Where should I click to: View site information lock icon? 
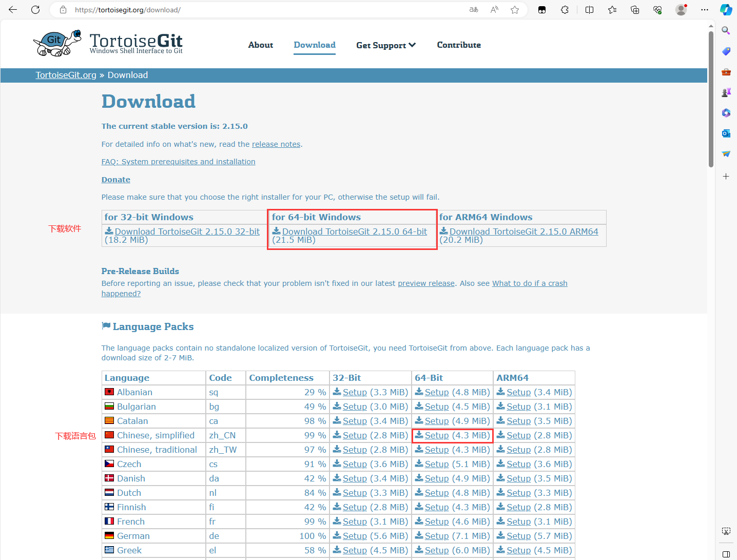(63, 10)
